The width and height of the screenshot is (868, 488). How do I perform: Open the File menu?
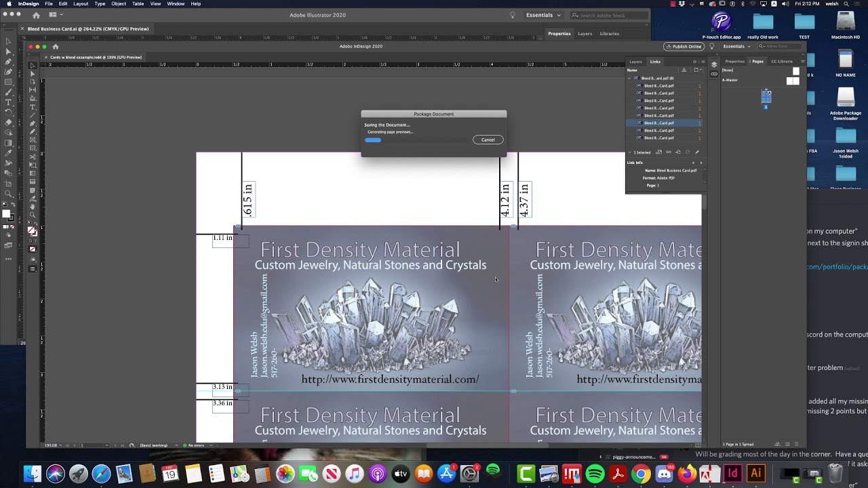[49, 4]
